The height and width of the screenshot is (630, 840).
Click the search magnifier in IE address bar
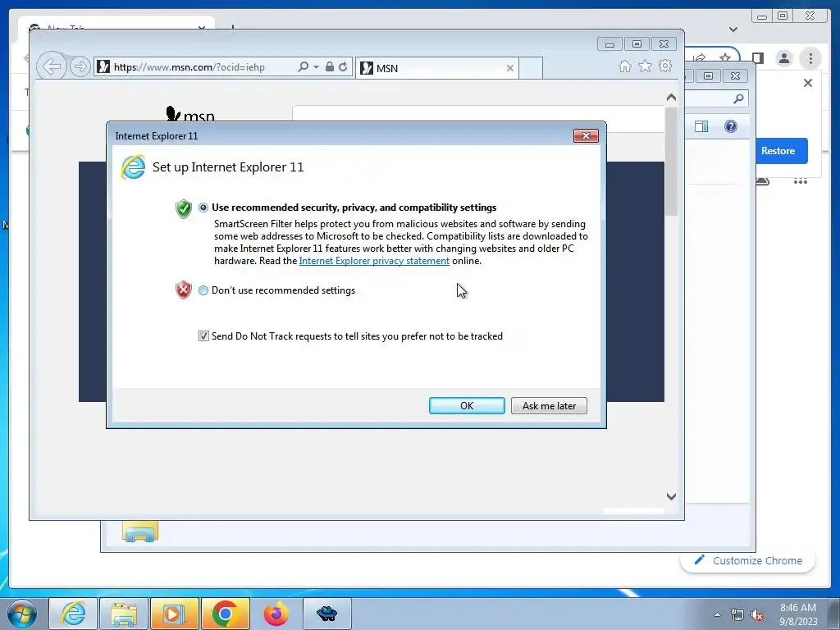tap(304, 67)
